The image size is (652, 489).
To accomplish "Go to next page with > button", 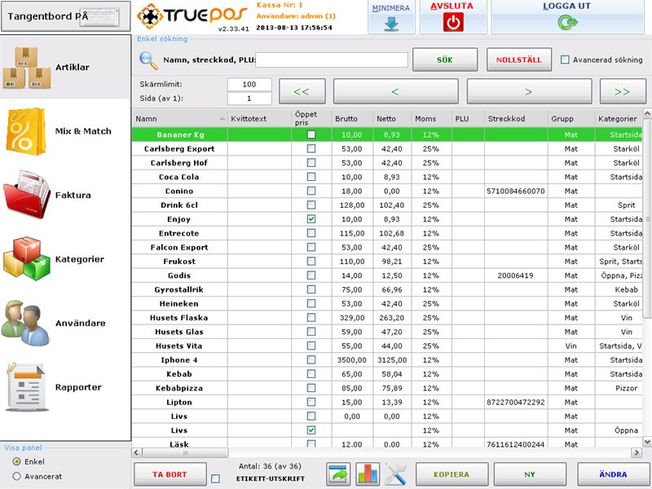I will tap(529, 91).
